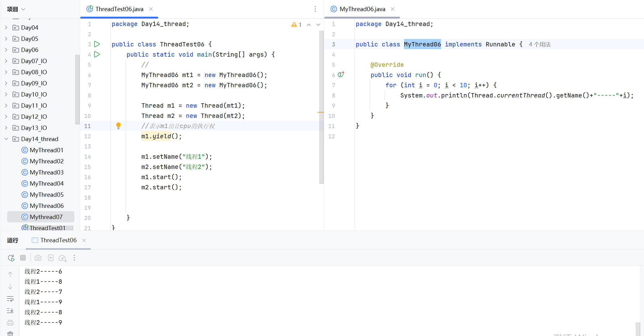644x336 pixels.
Task: Click the profiler gauge icon in run toolbar
Action: [x=62, y=258]
